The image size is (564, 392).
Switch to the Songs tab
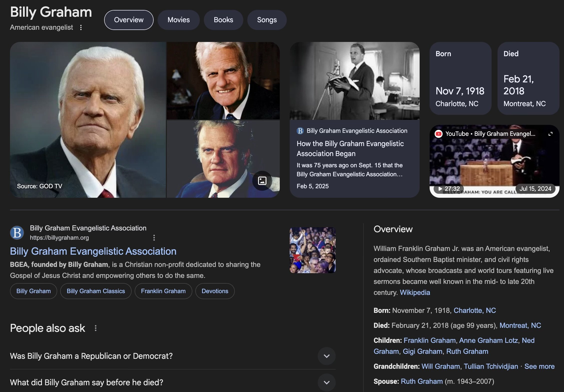[x=267, y=20]
